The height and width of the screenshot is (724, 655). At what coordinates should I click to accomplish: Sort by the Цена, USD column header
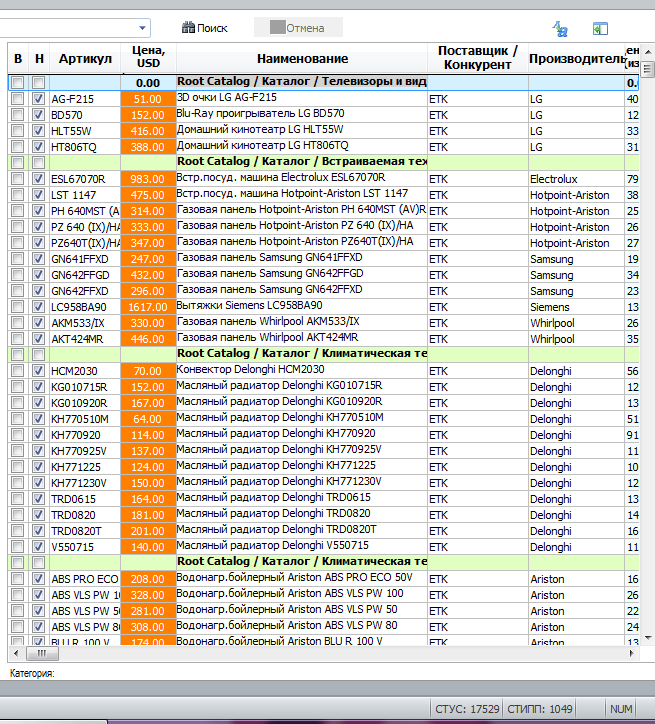[148, 58]
